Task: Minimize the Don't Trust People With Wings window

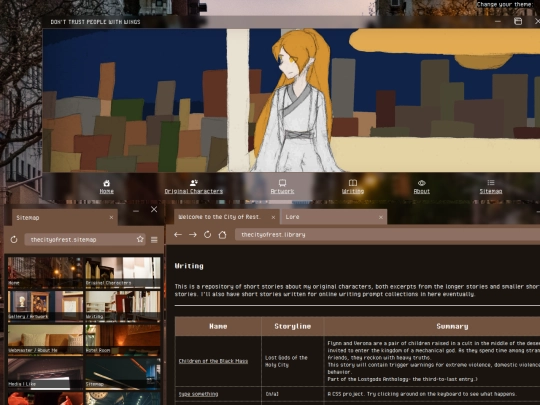Action: click(498, 21)
